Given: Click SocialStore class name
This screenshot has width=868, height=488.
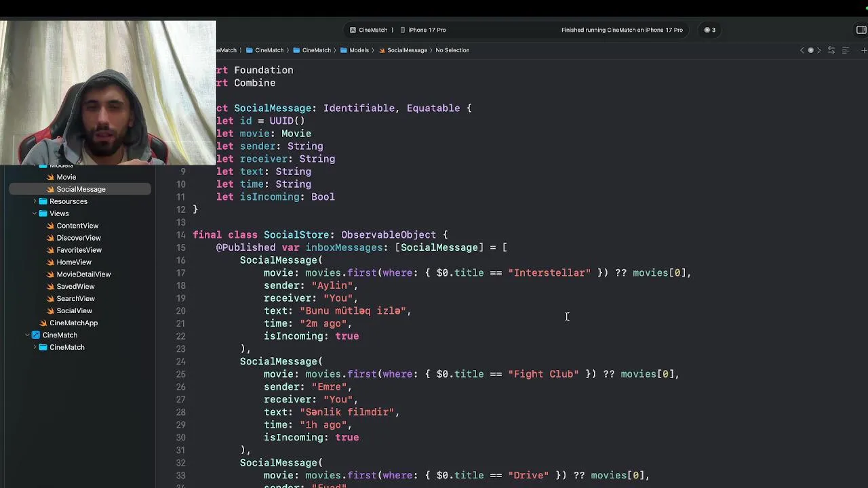Looking at the screenshot, I should pos(296,235).
